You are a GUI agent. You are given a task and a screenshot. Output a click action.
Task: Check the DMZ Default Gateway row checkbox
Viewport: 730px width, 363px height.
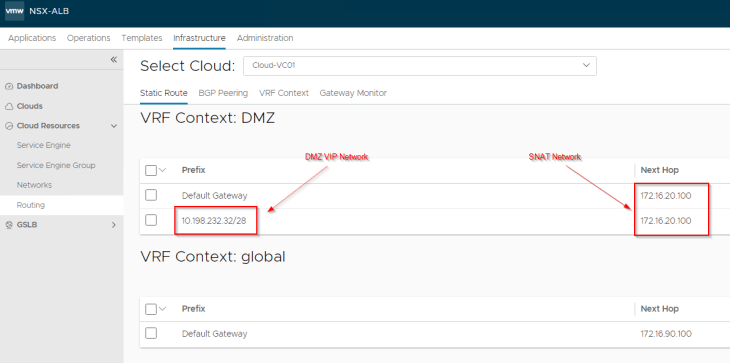click(151, 195)
